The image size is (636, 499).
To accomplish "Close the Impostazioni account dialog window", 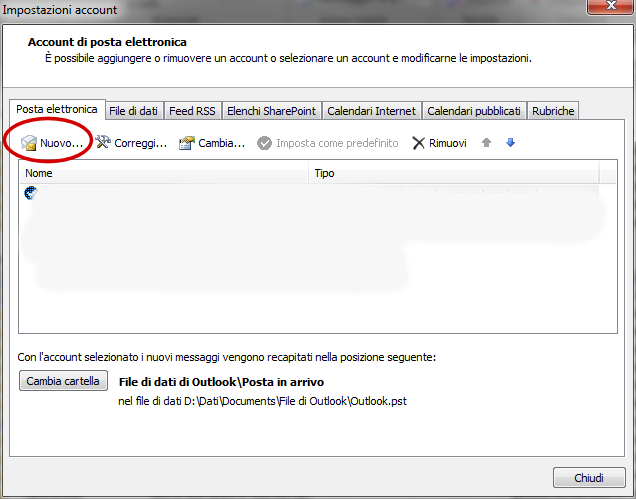I will (611, 6).
